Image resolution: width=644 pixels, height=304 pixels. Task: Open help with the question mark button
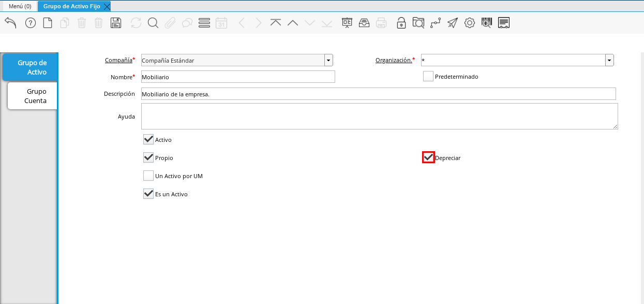coord(30,22)
